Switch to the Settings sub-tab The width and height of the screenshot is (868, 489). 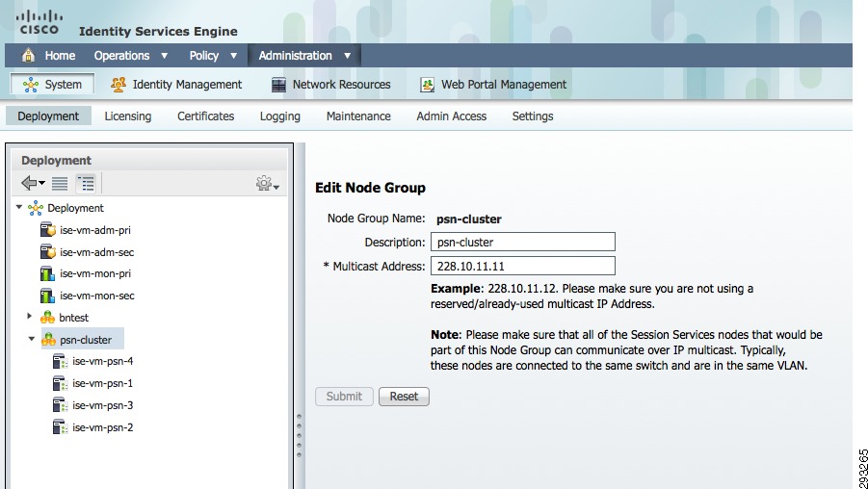click(x=533, y=116)
